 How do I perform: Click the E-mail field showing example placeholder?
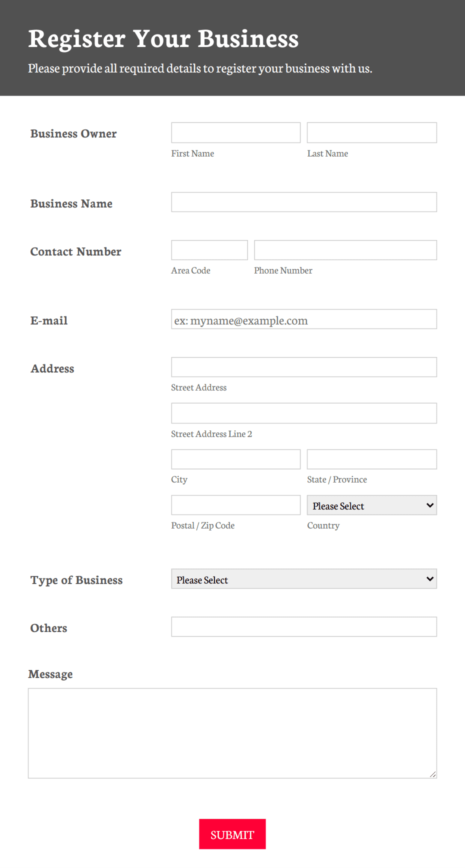pyautogui.click(x=303, y=319)
